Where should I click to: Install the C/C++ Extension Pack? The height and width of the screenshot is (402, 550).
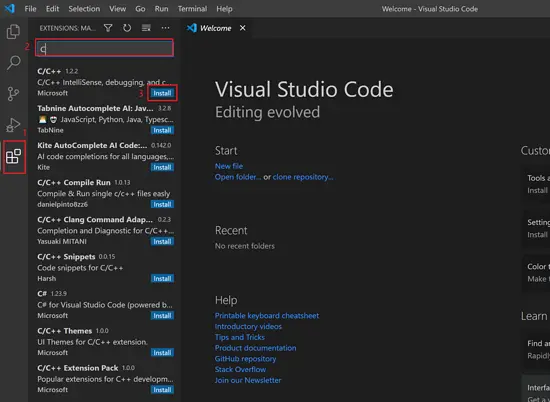[162, 390]
